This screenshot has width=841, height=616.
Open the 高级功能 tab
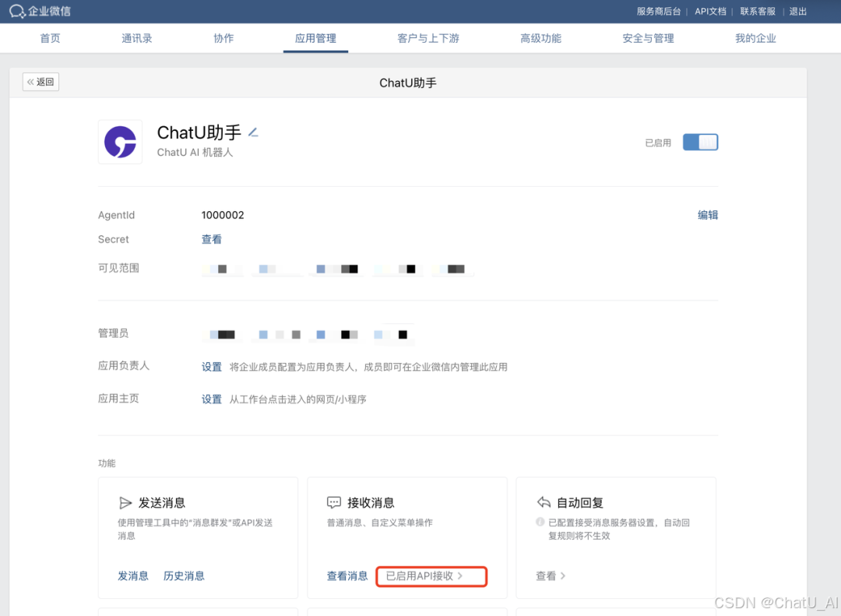point(540,38)
